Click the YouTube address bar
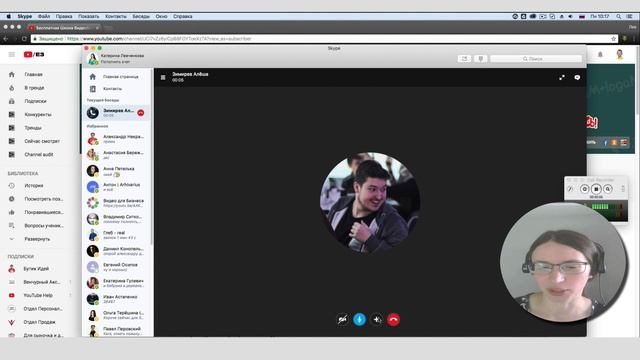The width and height of the screenshot is (640, 360). pos(324,39)
